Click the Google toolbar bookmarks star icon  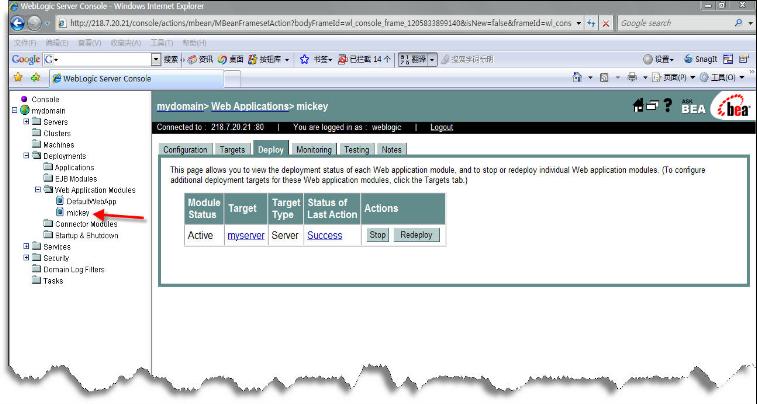(x=304, y=59)
